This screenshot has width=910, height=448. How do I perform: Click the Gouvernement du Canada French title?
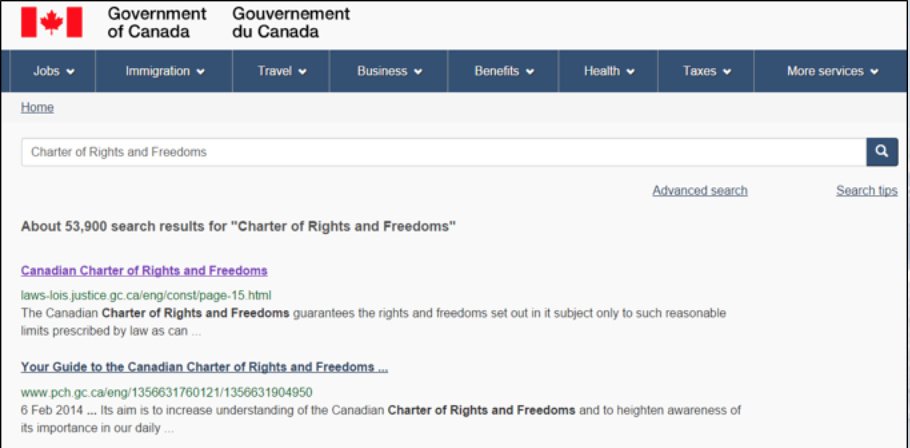291,22
